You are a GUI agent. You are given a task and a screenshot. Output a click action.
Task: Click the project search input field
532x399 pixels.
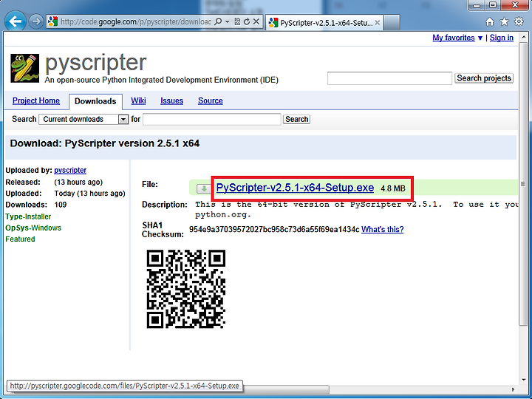tap(389, 78)
